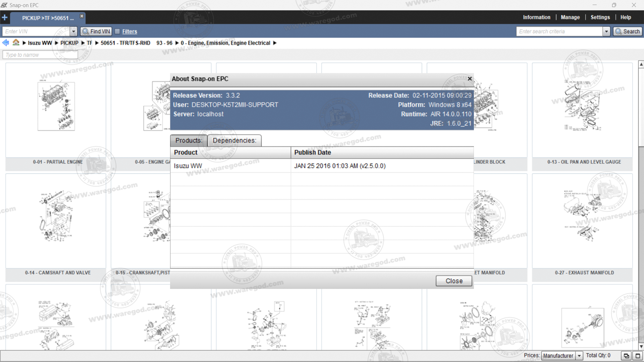The image size is (644, 362).
Task: Open the Information menu
Action: (536, 17)
